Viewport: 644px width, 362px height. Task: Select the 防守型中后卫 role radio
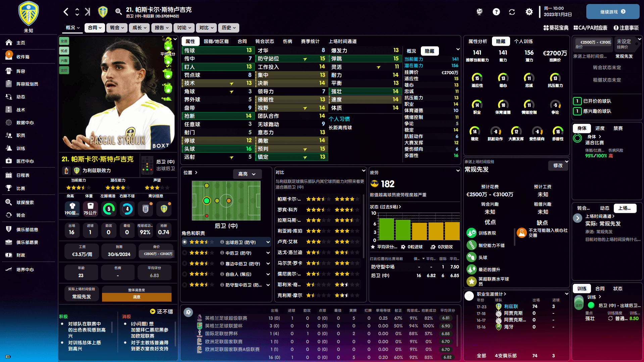[x=185, y=285]
